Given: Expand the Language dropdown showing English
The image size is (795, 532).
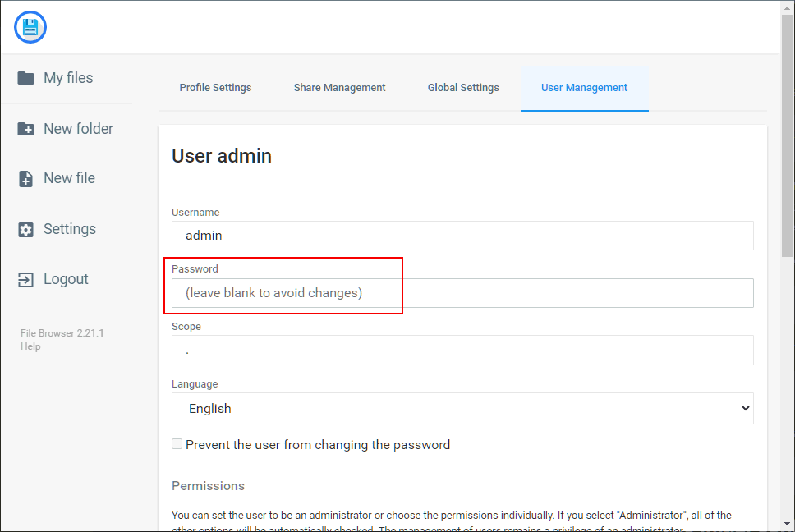Looking at the screenshot, I should (462, 408).
